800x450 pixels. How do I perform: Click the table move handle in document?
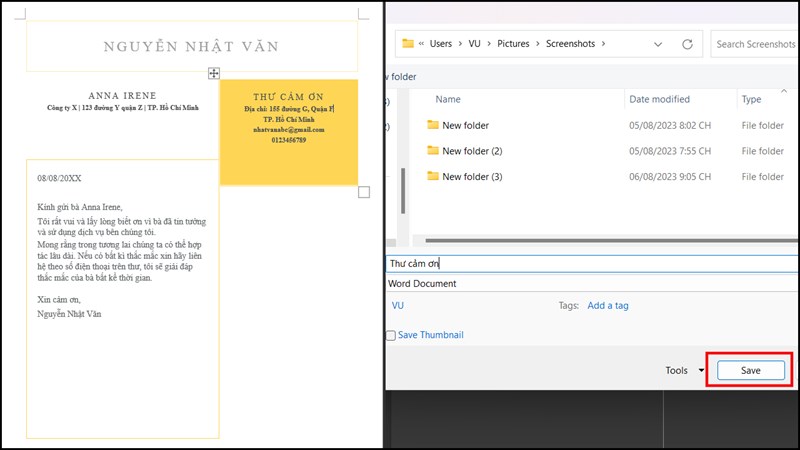(213, 73)
